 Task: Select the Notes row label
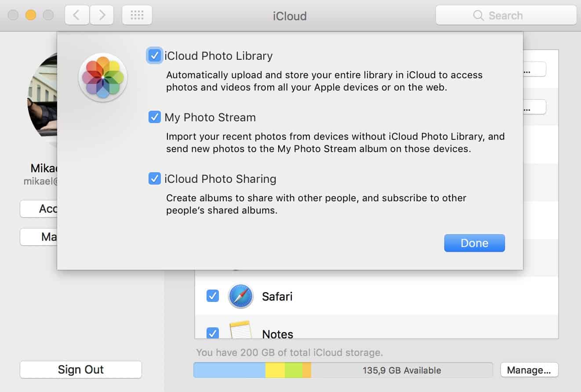tap(278, 334)
